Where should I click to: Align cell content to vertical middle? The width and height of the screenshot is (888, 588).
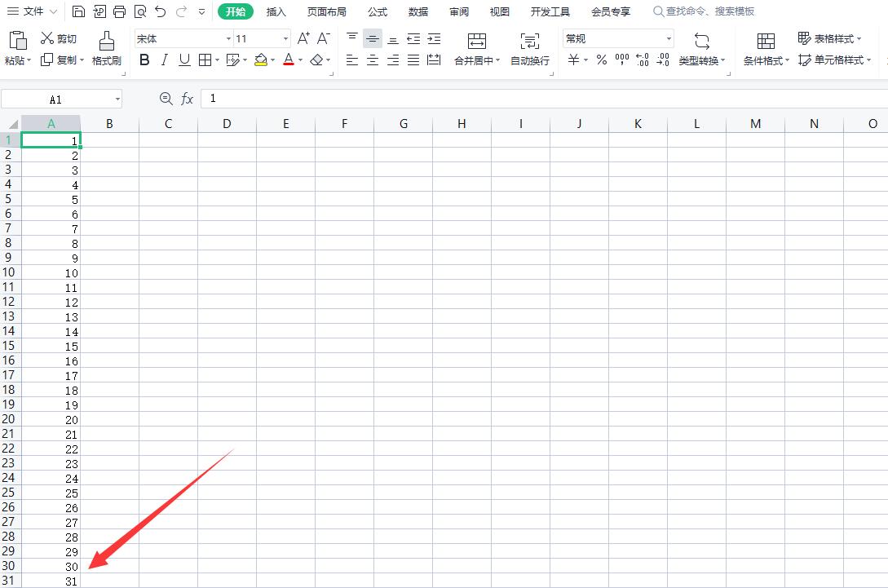(372, 38)
